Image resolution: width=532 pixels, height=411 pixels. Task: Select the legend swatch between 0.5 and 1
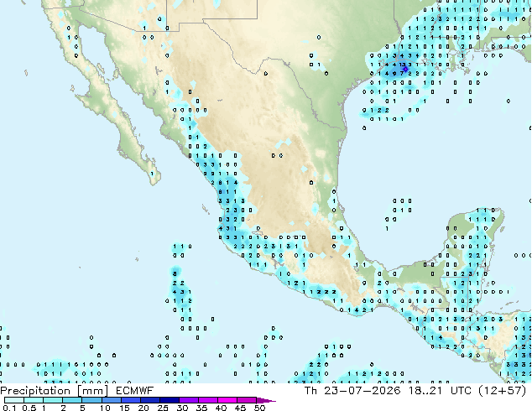[34, 400]
